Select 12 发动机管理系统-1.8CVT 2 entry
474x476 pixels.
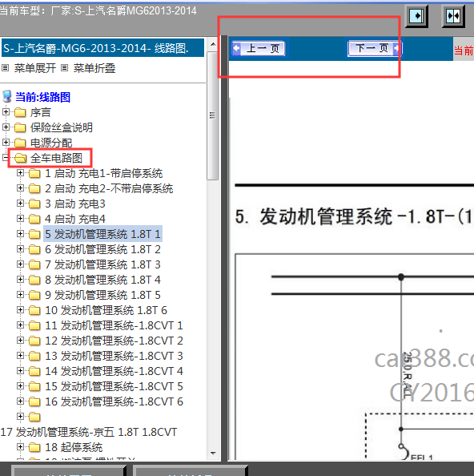[x=114, y=341]
